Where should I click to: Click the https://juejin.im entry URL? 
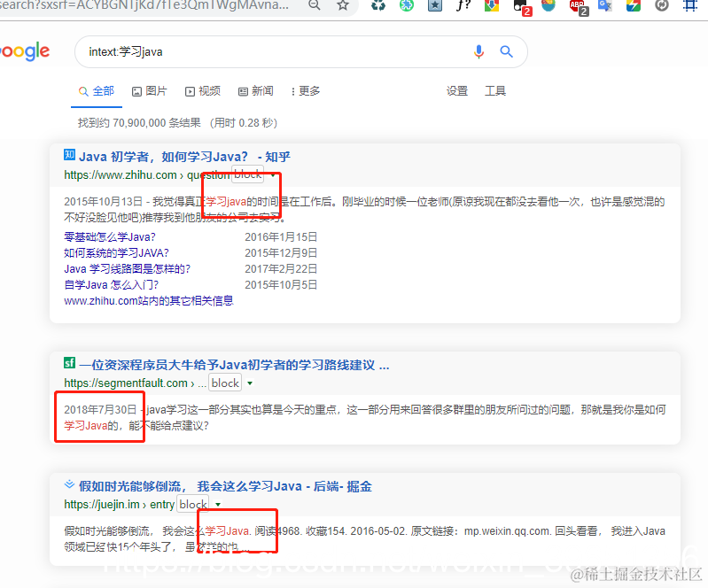click(120, 505)
